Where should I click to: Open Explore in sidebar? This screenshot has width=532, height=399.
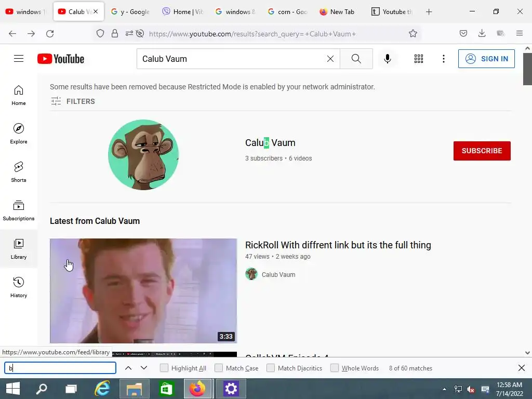(19, 134)
